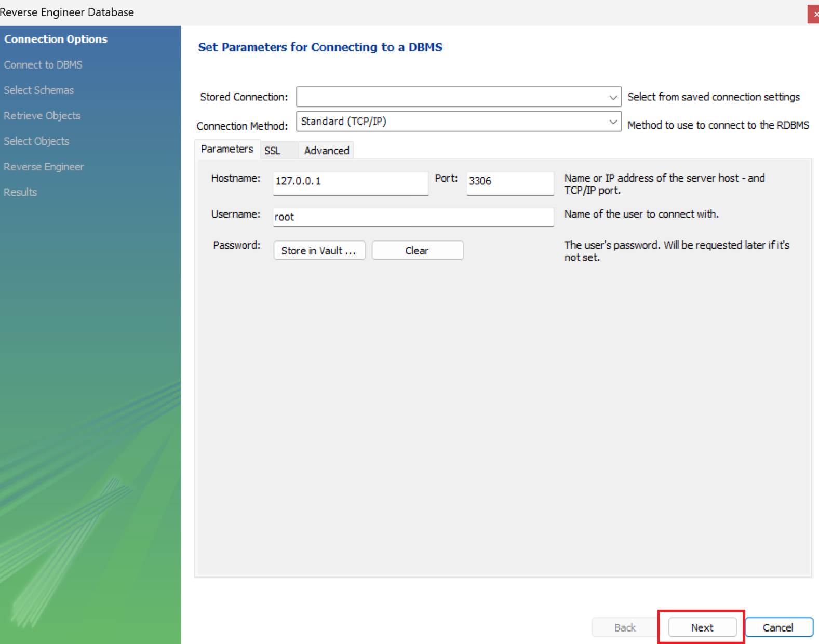Click the Cancel button
This screenshot has height=644, width=819.
(778, 627)
